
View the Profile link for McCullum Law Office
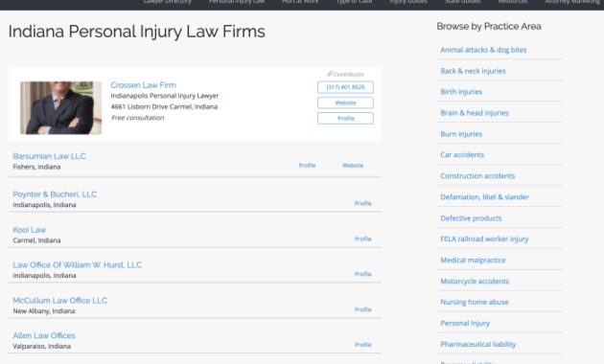[362, 309]
